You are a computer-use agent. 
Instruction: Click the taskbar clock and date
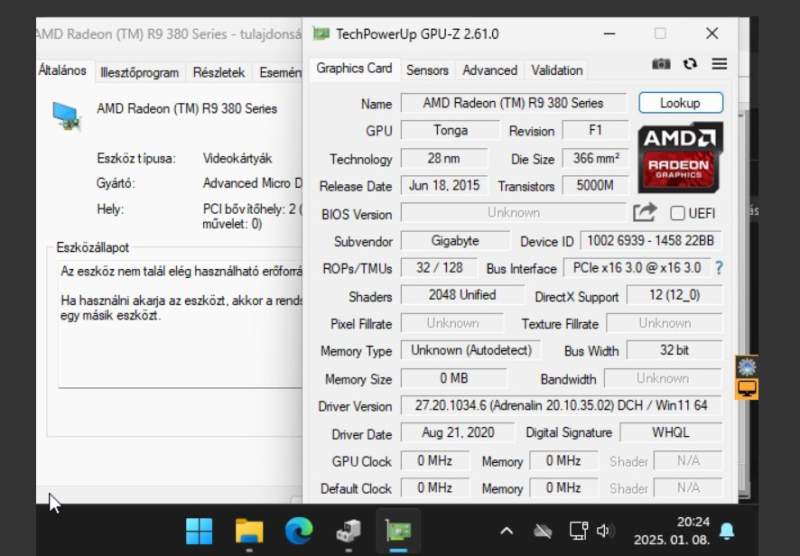671,531
